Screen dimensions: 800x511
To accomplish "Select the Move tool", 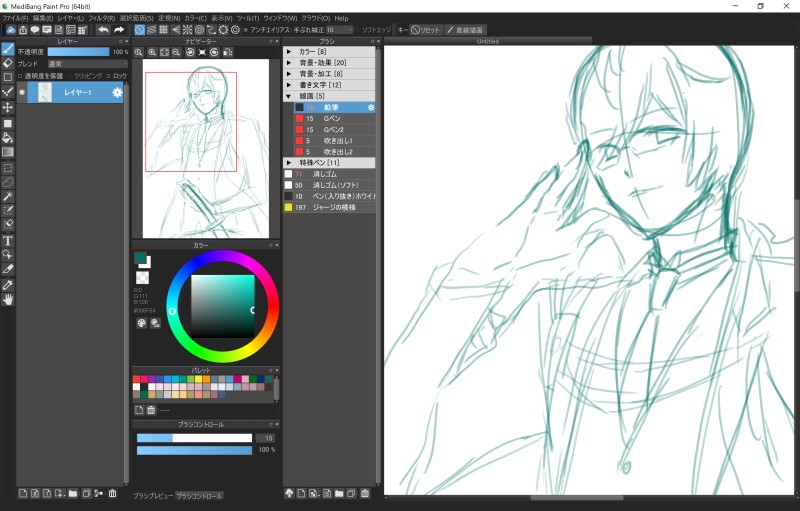I will 8,107.
